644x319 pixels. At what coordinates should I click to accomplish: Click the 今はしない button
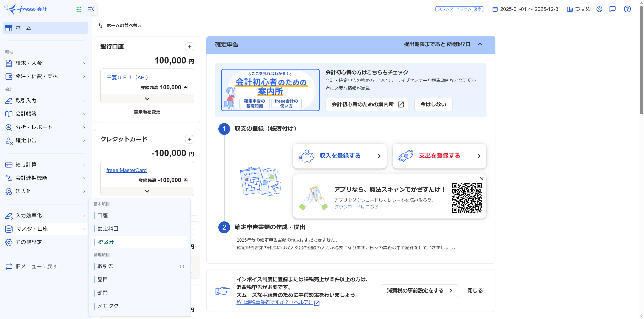(433, 104)
